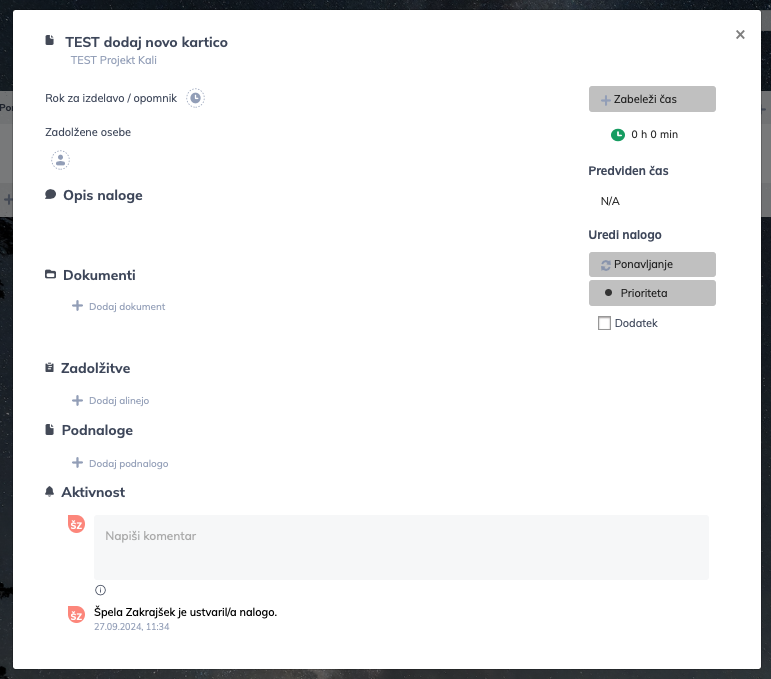This screenshot has height=679, width=771.
Task: Click the task title TEST dodaj novo kartico
Action: [x=146, y=42]
